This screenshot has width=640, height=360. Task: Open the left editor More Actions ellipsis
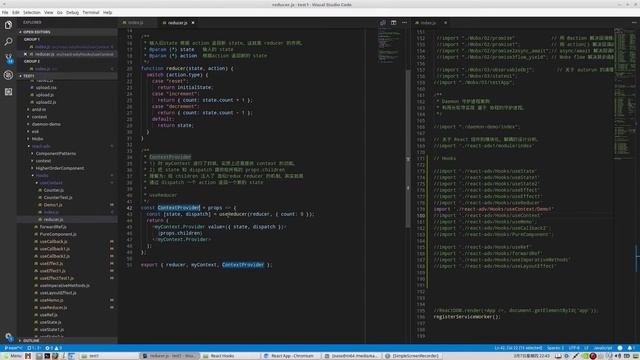click(404, 23)
